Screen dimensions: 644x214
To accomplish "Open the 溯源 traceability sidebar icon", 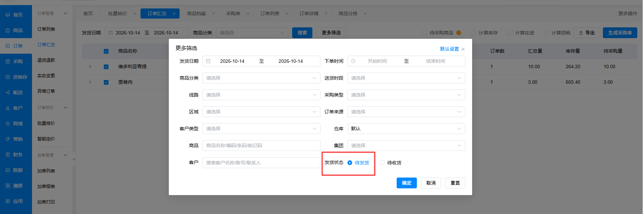I will coord(8,186).
